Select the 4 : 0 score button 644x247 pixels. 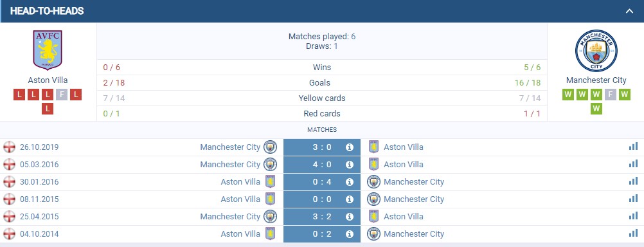tap(322, 165)
